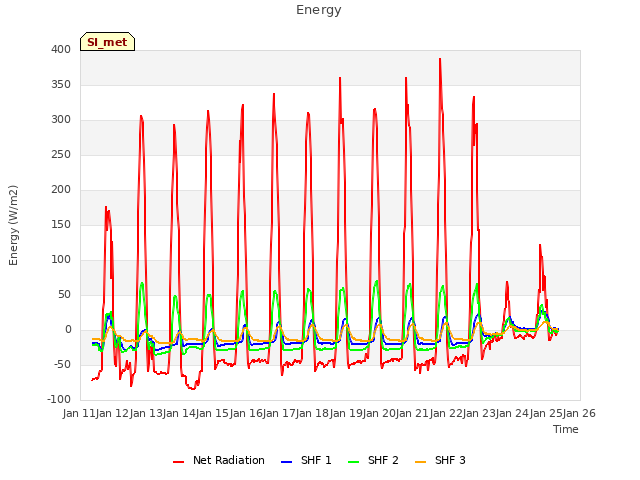This screenshot has height=480, width=640.
Task: Click the 400 y-axis tick label
Action: click(x=61, y=49)
